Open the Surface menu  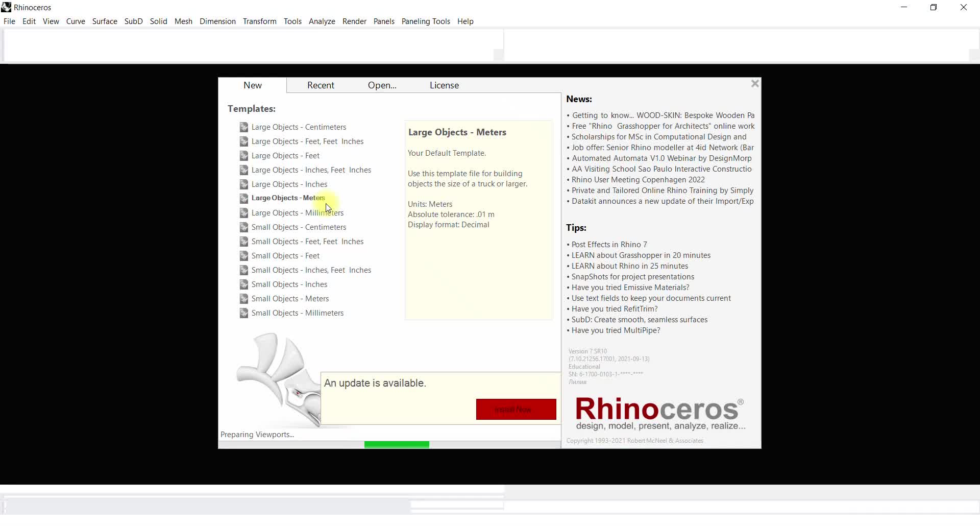click(x=105, y=21)
